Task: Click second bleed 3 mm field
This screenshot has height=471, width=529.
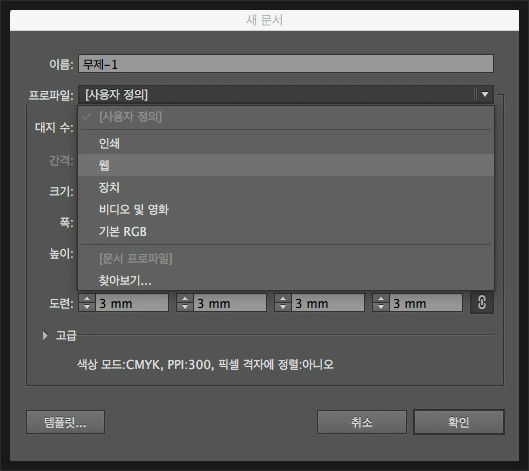Action: pos(230,303)
